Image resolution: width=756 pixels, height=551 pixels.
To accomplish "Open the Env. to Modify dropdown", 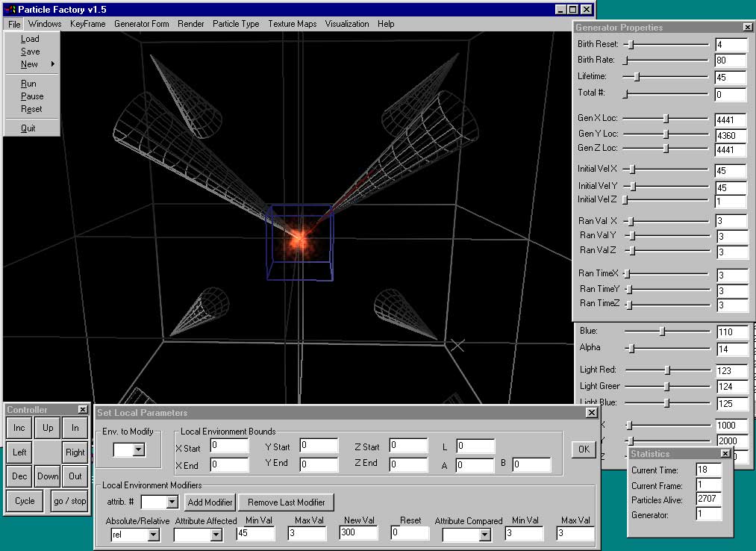I will coord(138,449).
